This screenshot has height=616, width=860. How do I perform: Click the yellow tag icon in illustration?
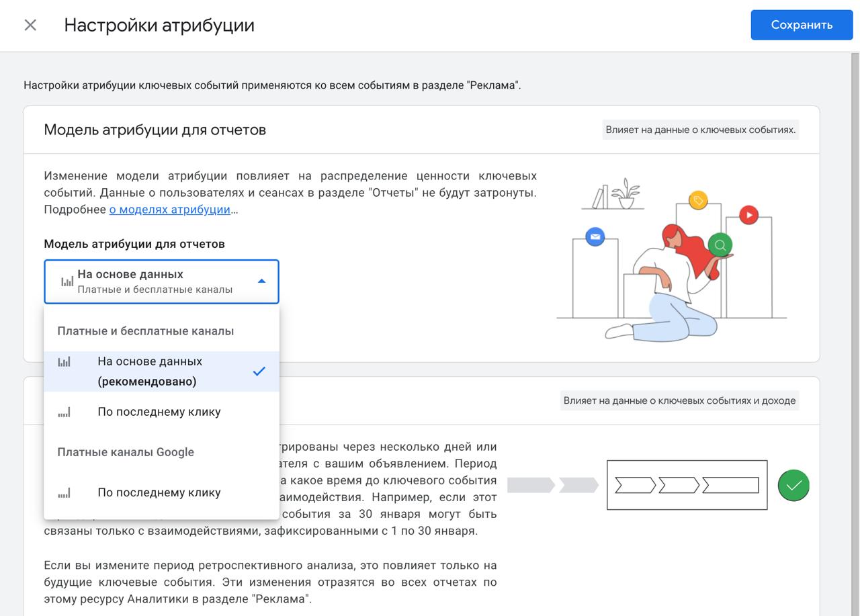tap(698, 200)
